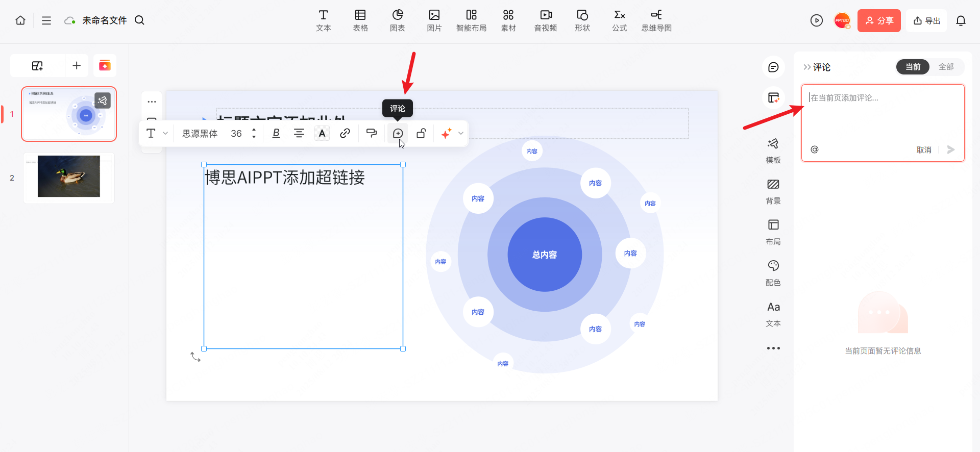Open the hamburger main menu
Image resolution: width=980 pixels, height=452 pixels.
click(x=46, y=20)
